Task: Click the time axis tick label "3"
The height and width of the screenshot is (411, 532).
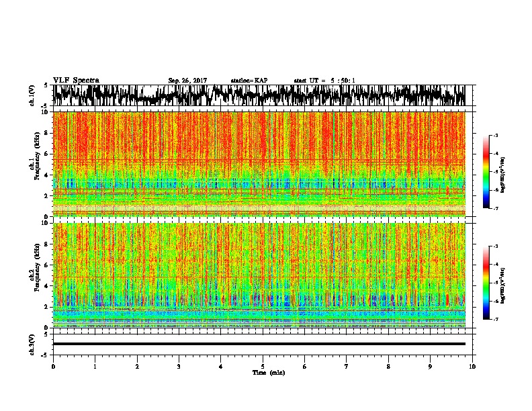Action: click(x=179, y=367)
